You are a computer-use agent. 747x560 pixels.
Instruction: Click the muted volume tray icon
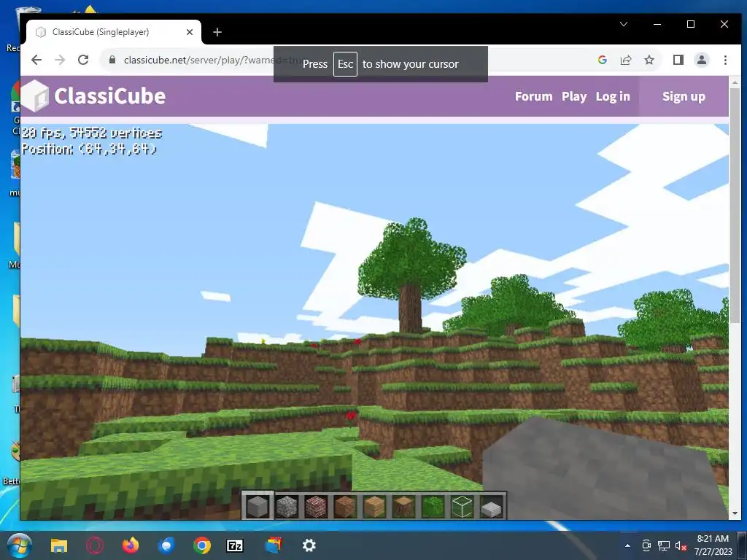click(681, 545)
